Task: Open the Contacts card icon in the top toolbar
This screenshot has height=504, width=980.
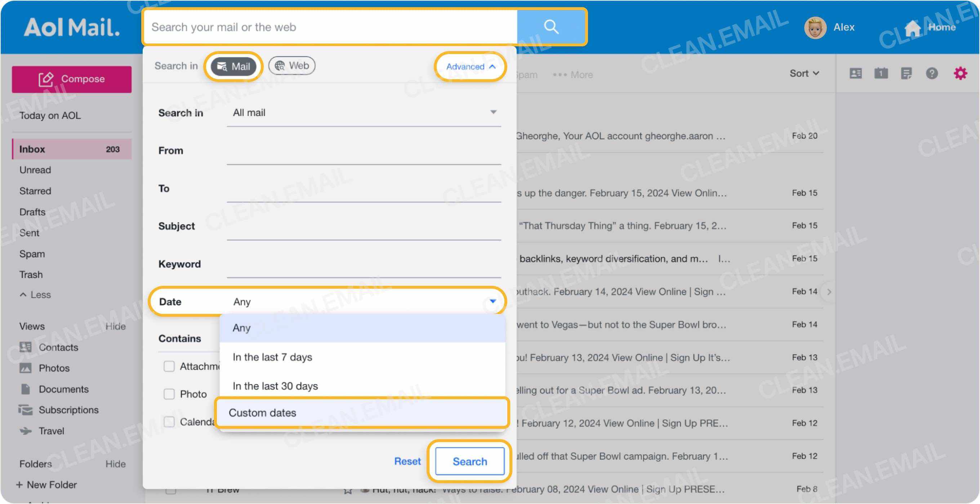Action: [856, 73]
